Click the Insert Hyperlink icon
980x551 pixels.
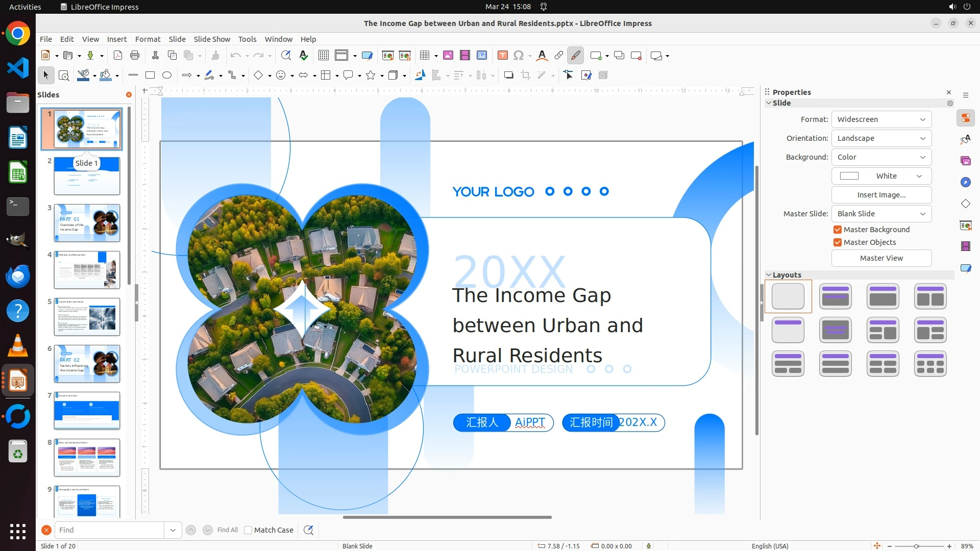559,56
